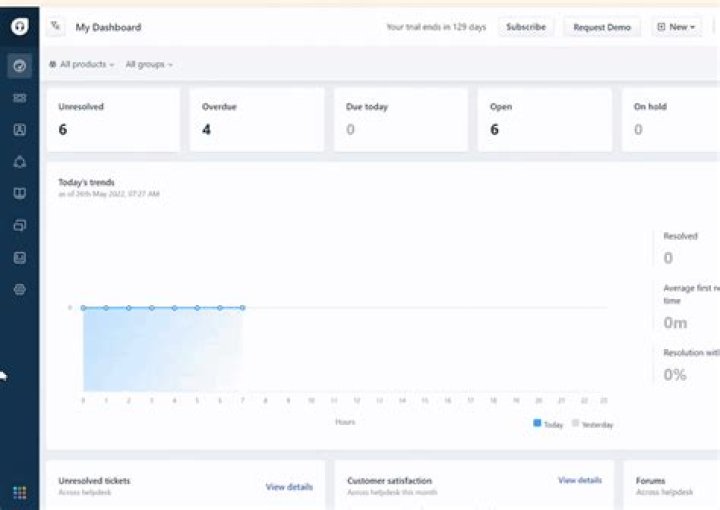Expand the All groups filter
This screenshot has height=510, width=720.
click(149, 64)
